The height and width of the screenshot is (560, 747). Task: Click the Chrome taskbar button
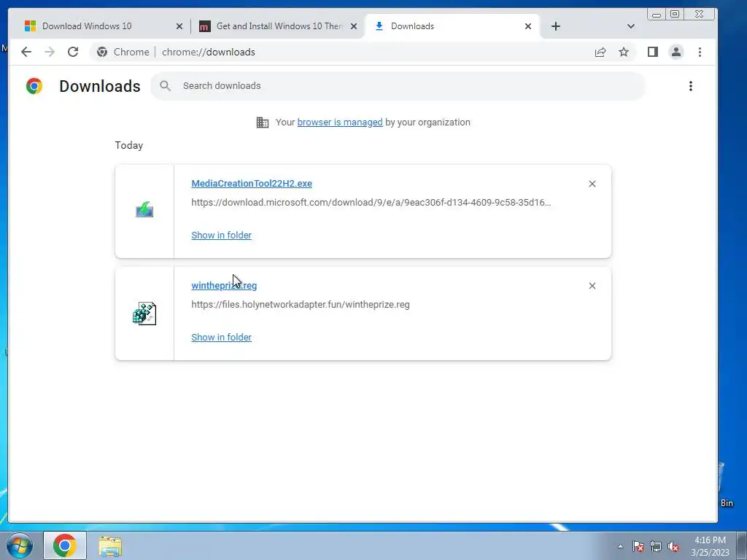coord(65,545)
